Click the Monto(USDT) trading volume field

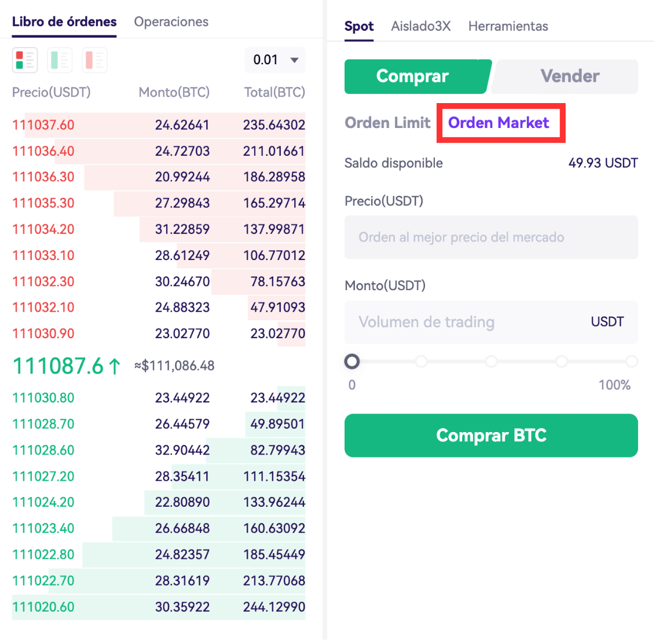pos(463,322)
